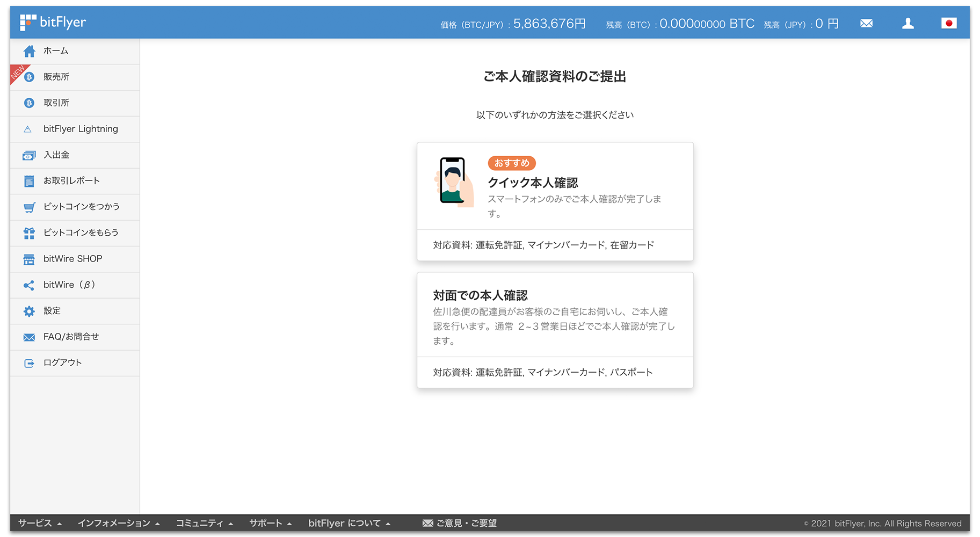The image size is (980, 537).
Task: Change language using the Japan flag icon
Action: click(x=949, y=23)
